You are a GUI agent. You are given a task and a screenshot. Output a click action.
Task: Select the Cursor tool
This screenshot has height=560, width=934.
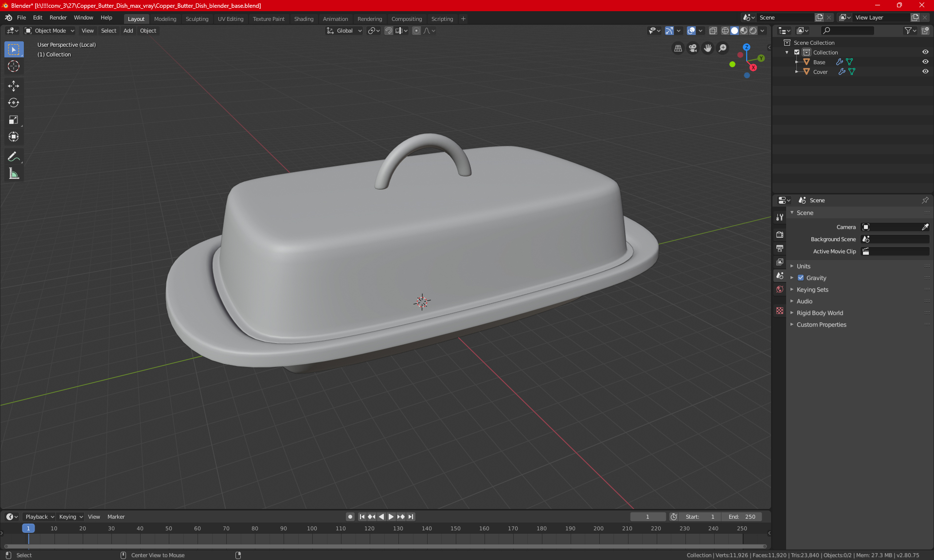pyautogui.click(x=14, y=67)
